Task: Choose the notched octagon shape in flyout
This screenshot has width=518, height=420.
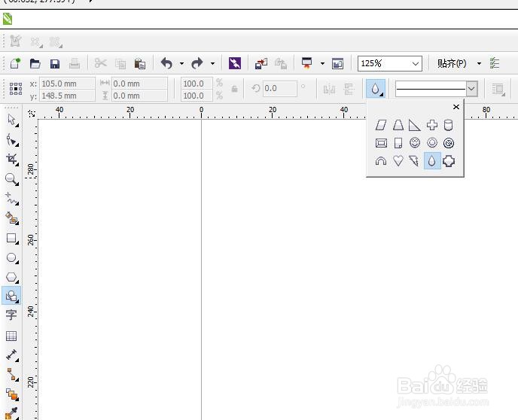Action: coord(449,161)
